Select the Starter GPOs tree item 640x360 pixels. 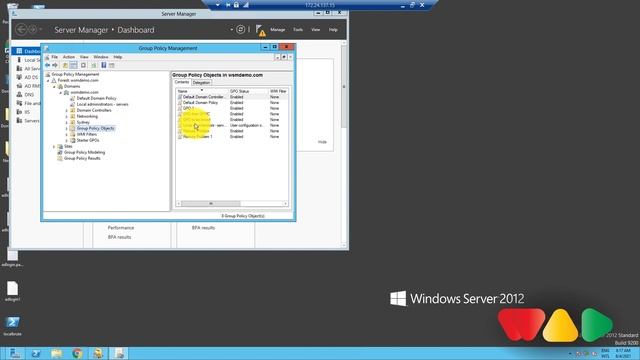[x=88, y=140]
